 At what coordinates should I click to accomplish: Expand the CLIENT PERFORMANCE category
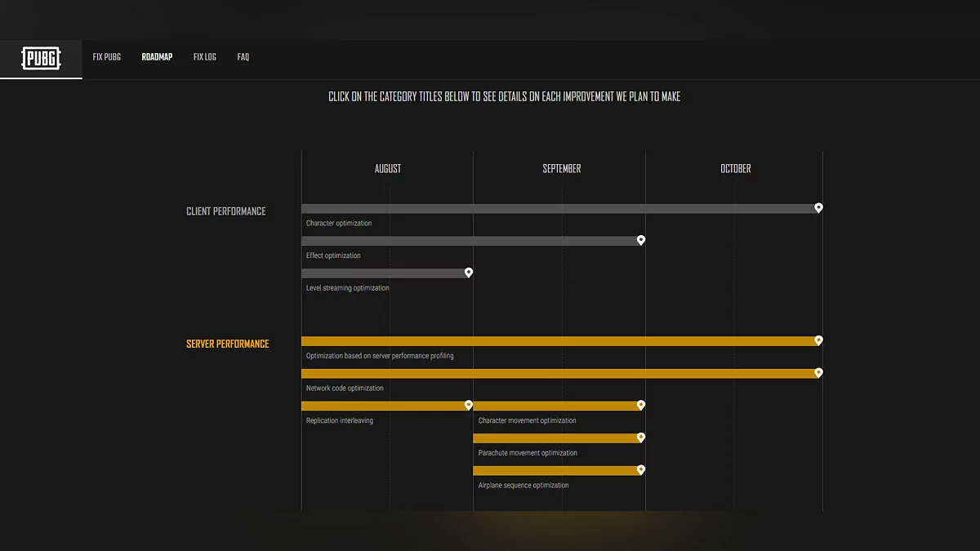[x=226, y=211]
